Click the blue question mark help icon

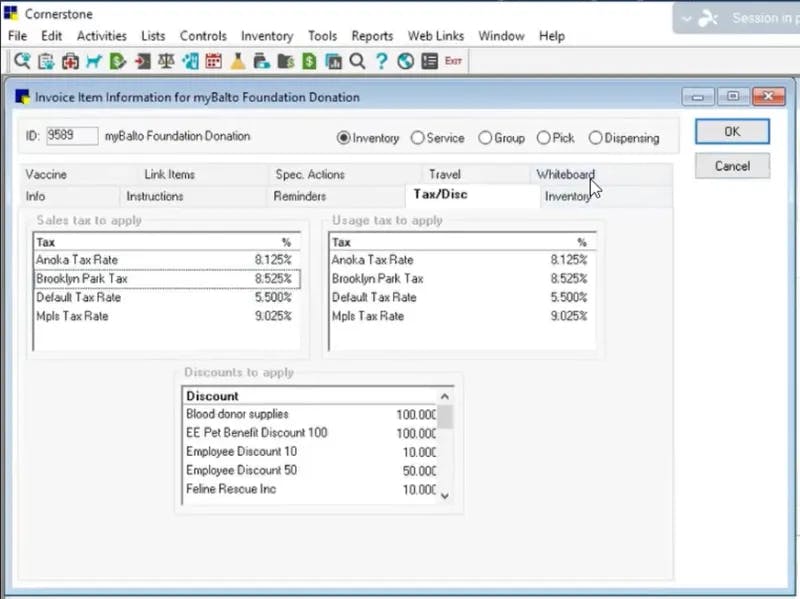[x=381, y=61]
